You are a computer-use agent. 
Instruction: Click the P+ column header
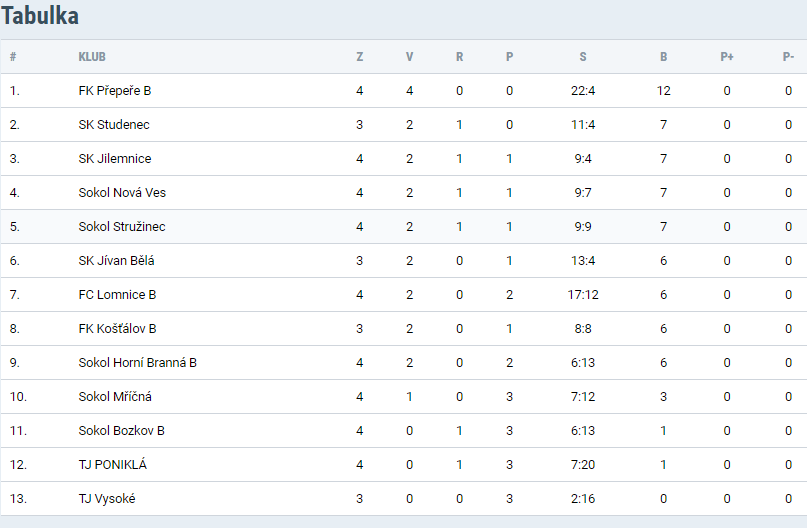coord(727,57)
